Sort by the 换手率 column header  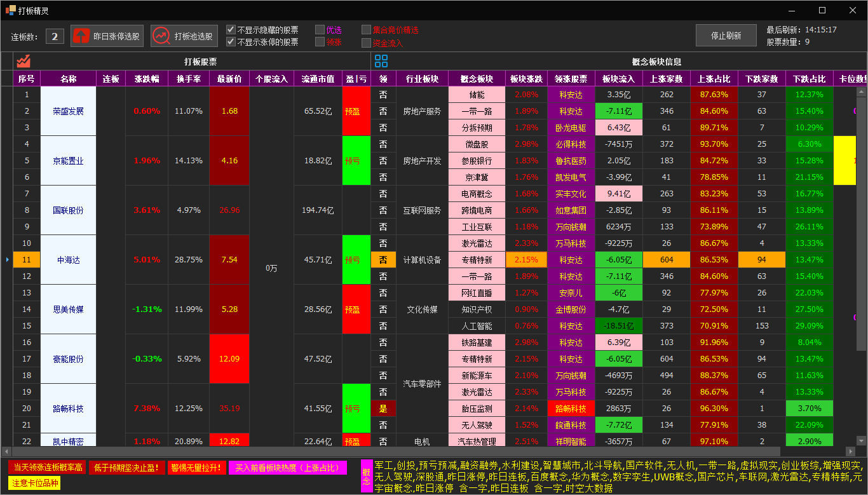click(189, 79)
